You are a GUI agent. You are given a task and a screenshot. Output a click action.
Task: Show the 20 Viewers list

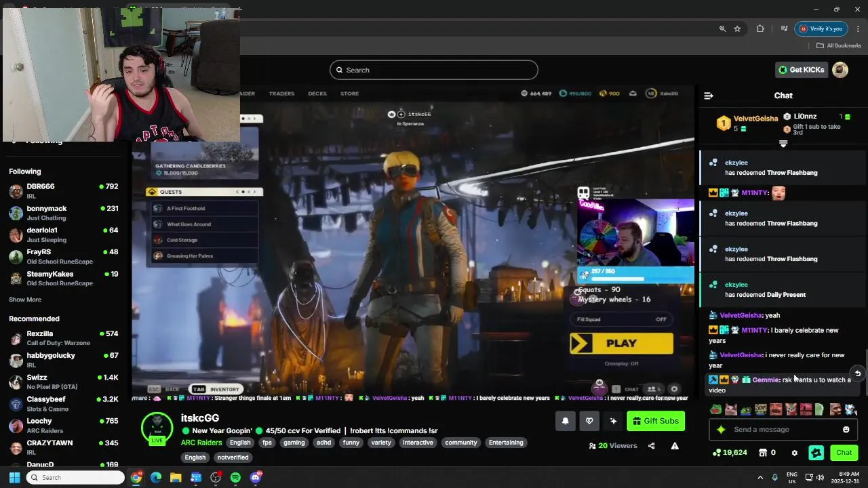(x=613, y=446)
